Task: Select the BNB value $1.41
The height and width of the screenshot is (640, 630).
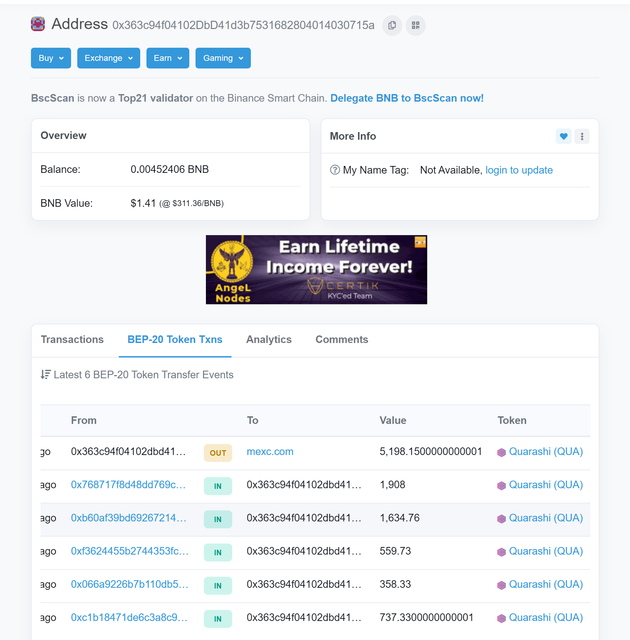Action: pos(143,203)
